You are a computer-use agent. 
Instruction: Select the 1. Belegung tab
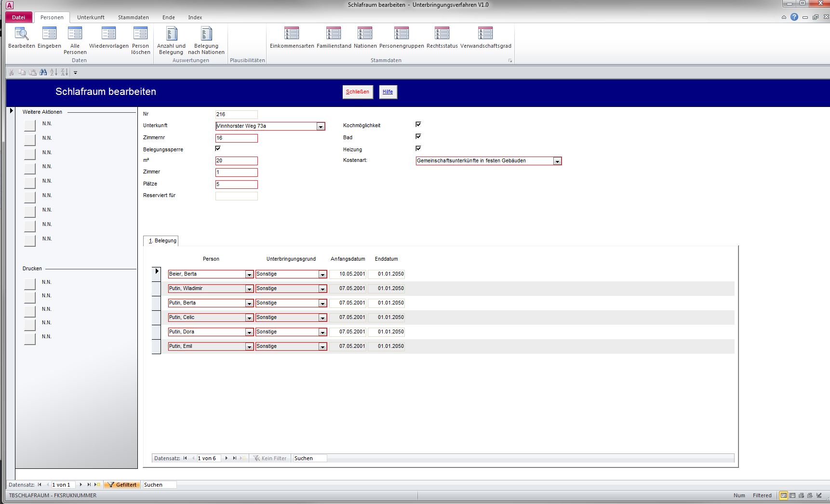click(x=161, y=240)
